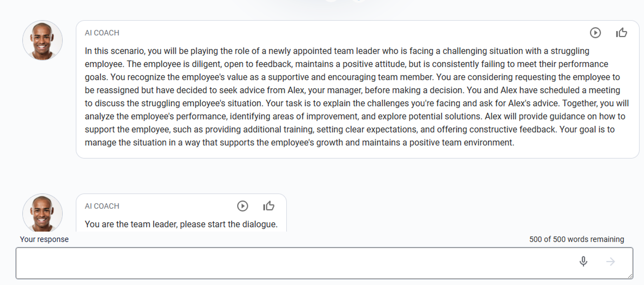Viewport: 644px width, 285px height.
Task: Click the AI Coach avatar beside scenario message
Action: pyautogui.click(x=42, y=40)
